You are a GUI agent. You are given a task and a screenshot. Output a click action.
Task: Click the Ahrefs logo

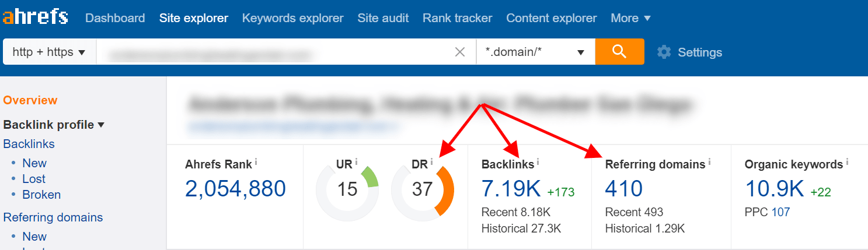pyautogui.click(x=36, y=17)
